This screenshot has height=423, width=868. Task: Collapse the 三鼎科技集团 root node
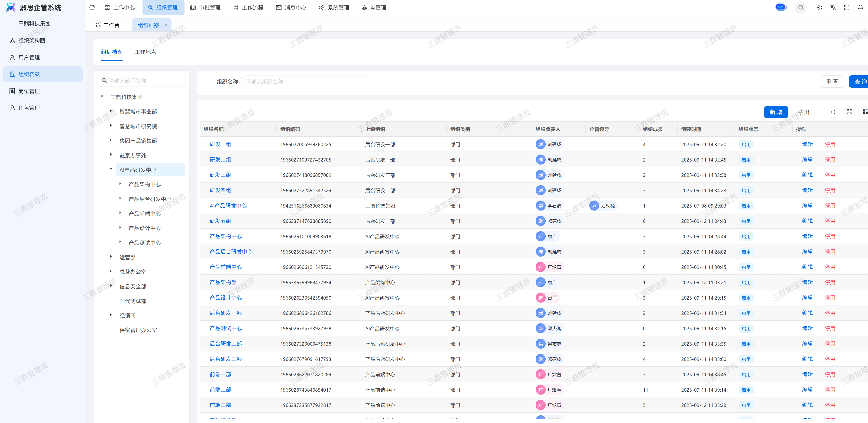[102, 96]
